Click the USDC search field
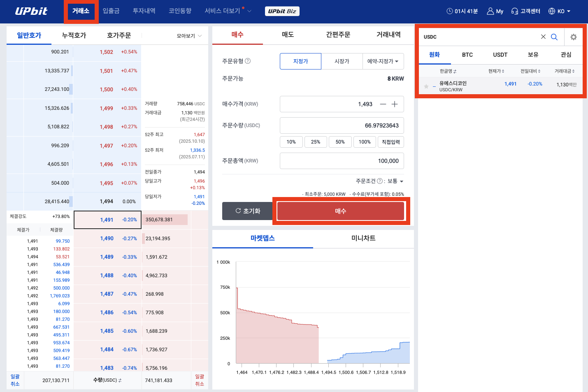 479,37
